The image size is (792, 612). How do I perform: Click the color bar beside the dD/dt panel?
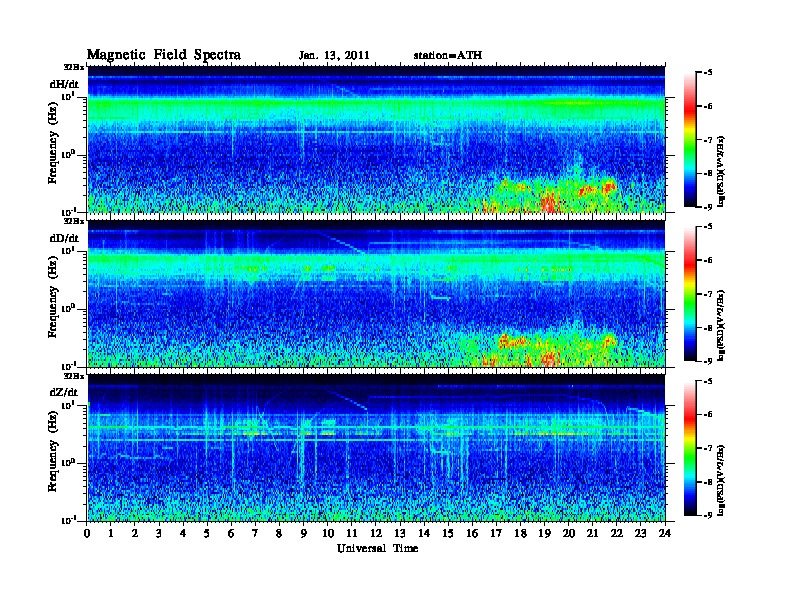(x=690, y=294)
